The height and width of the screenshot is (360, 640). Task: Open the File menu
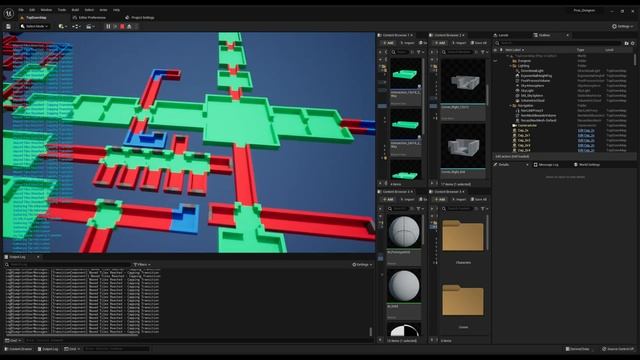pos(21,10)
